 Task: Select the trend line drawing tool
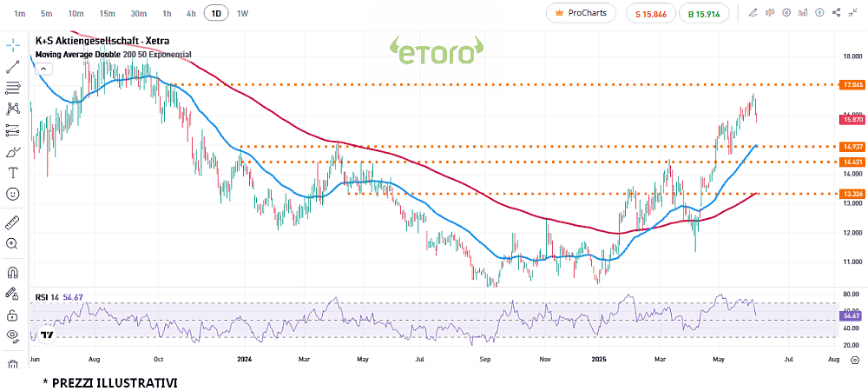13,67
